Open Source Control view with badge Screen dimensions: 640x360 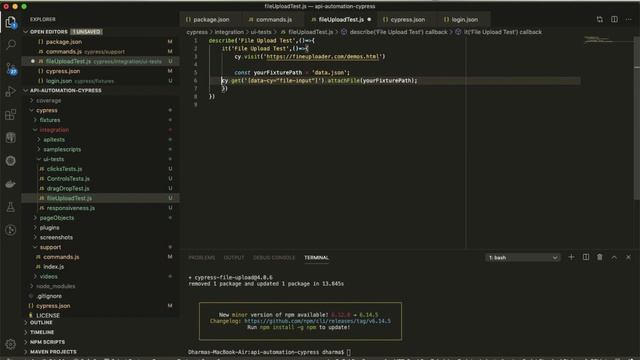coord(11,68)
